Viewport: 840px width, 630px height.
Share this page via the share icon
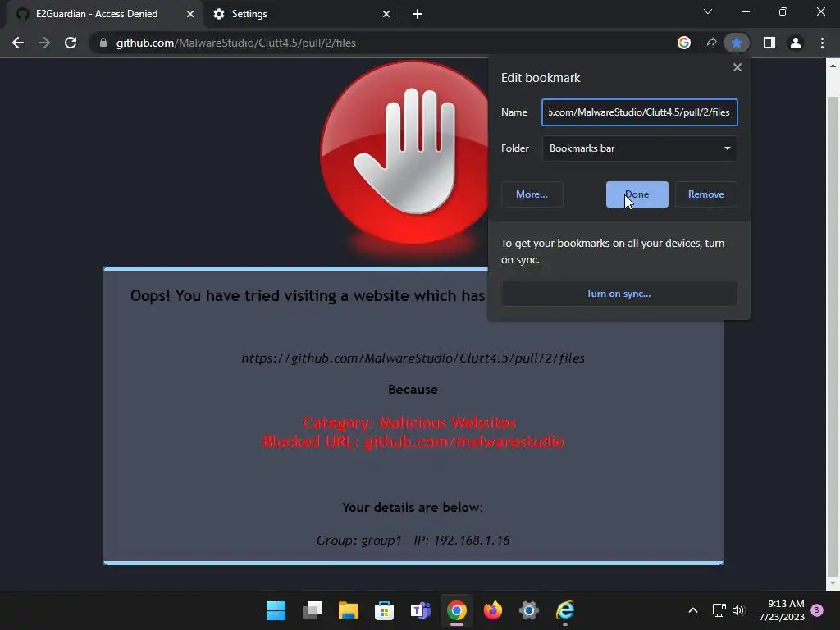710,43
